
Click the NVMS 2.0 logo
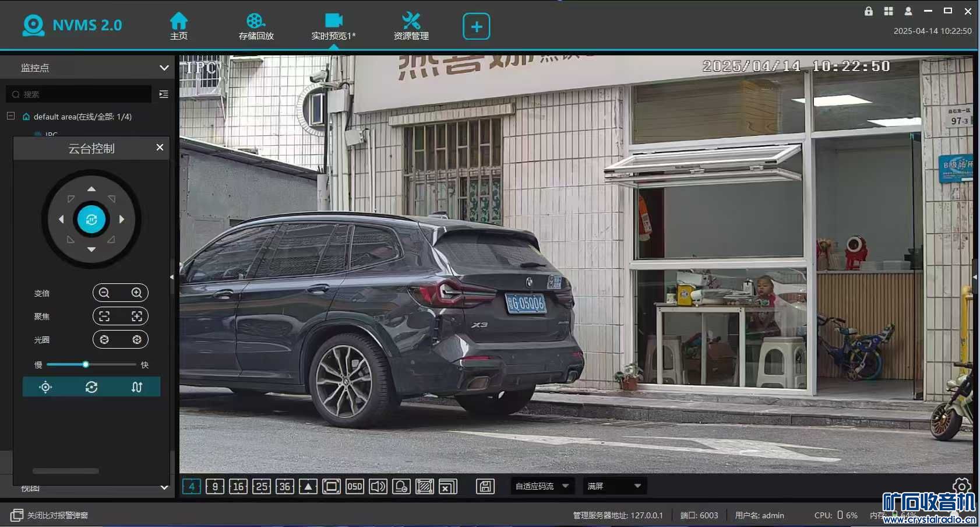(x=72, y=25)
